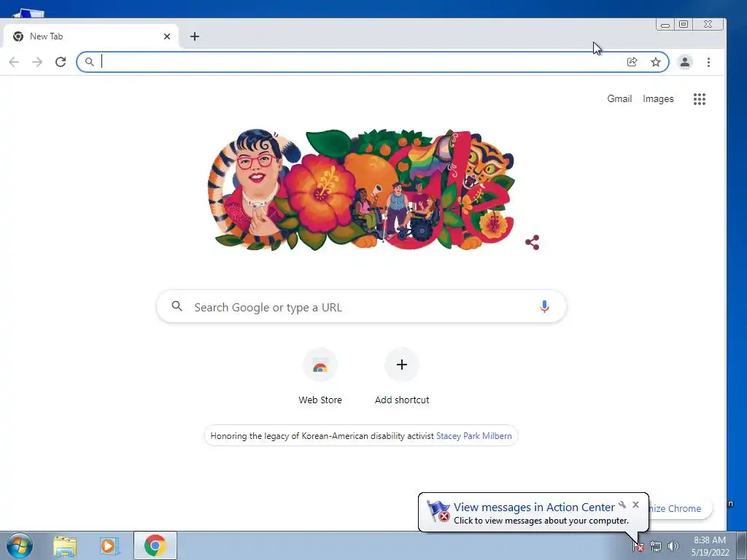Click the magnifier icon in the Google search box
This screenshot has width=747, height=560.
pos(177,306)
